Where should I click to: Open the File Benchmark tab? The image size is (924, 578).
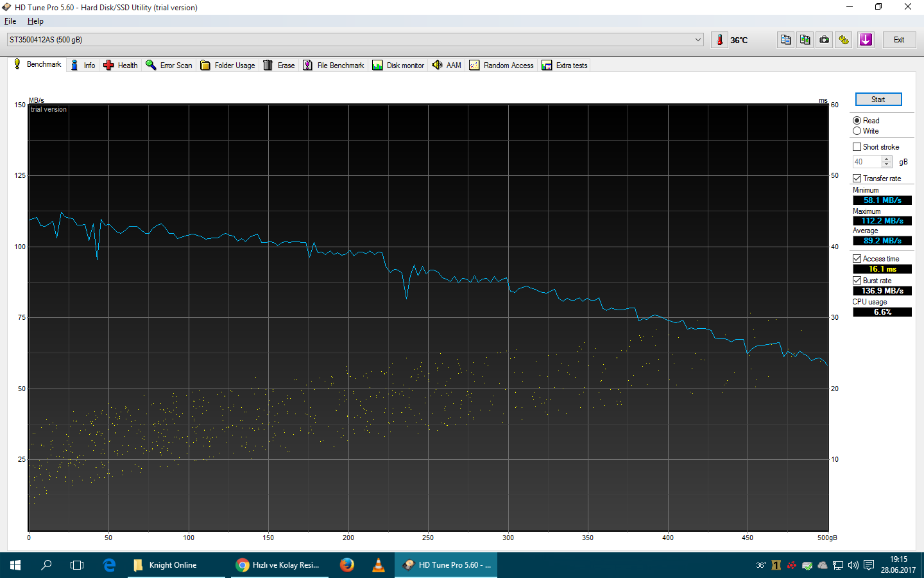tap(334, 66)
